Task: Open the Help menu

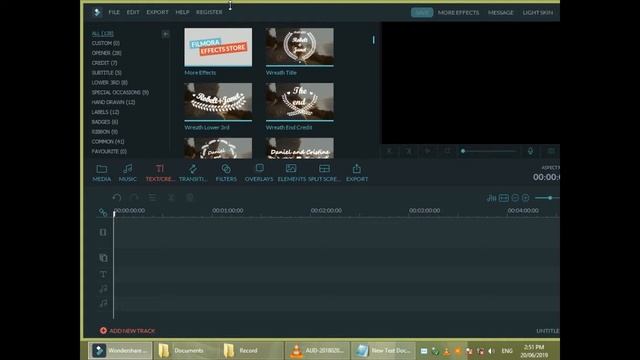Action: tap(182, 12)
